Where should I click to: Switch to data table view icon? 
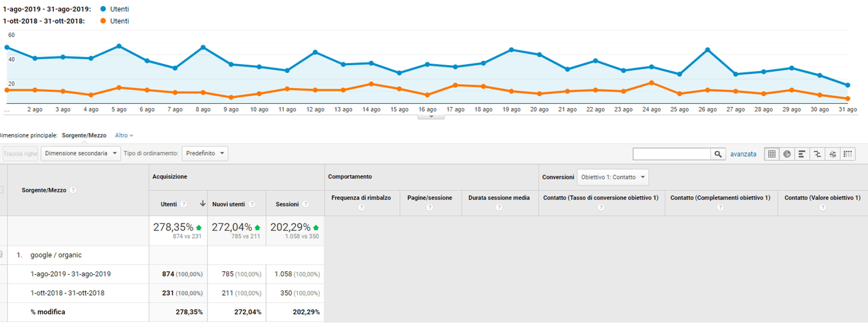click(772, 154)
